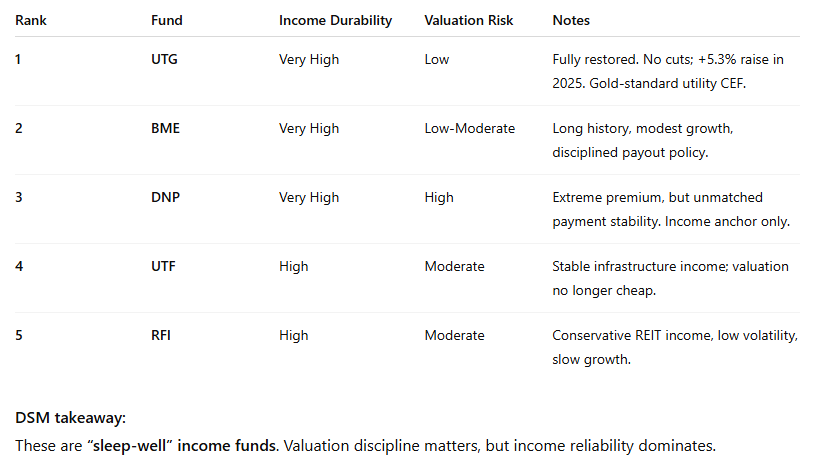Image resolution: width=832 pixels, height=468 pixels.
Task: Click the Fund column header
Action: pyautogui.click(x=167, y=20)
